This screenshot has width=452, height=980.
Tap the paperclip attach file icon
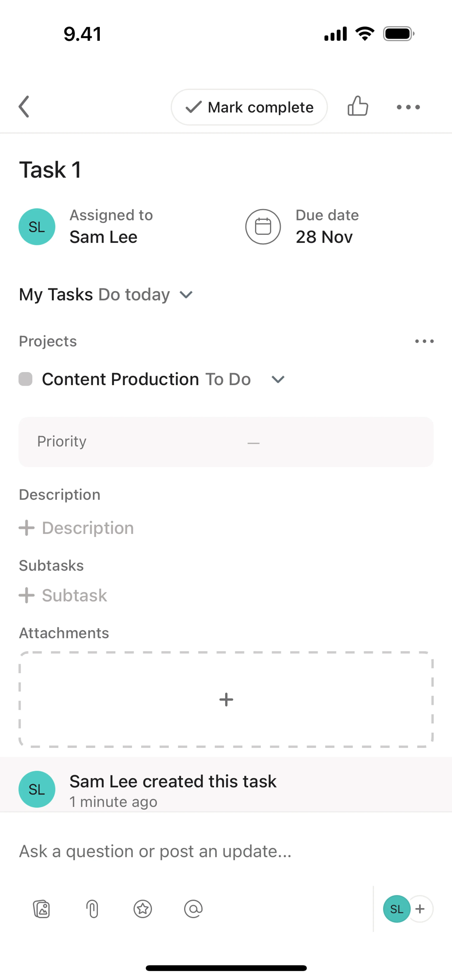tap(93, 909)
